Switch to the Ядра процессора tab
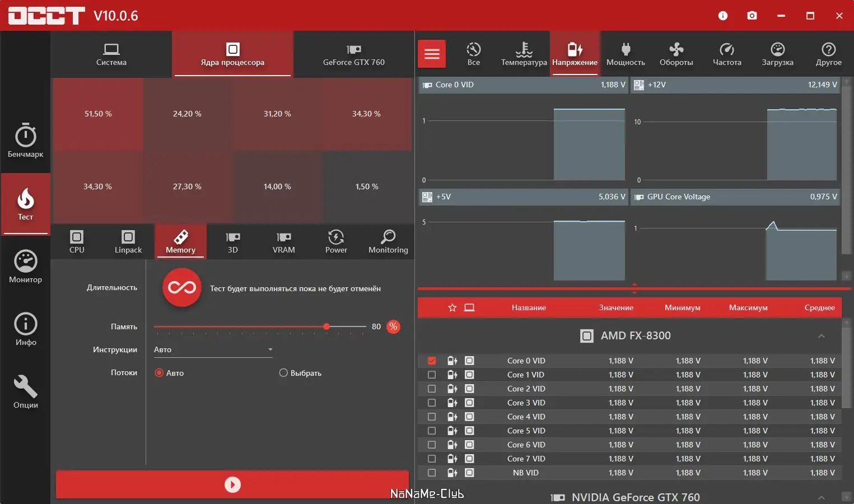This screenshot has height=504, width=854. 232,54
